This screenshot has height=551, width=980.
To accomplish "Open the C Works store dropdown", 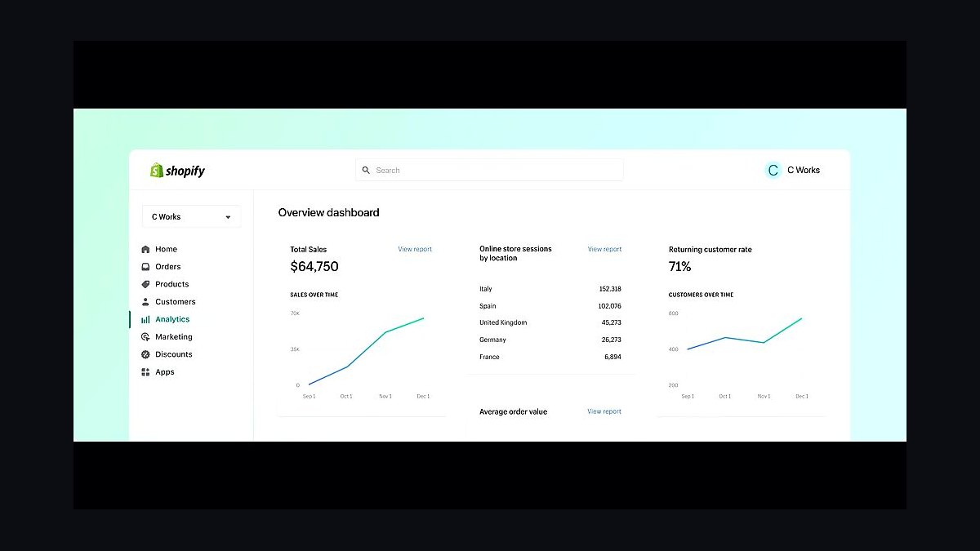I will (x=191, y=216).
